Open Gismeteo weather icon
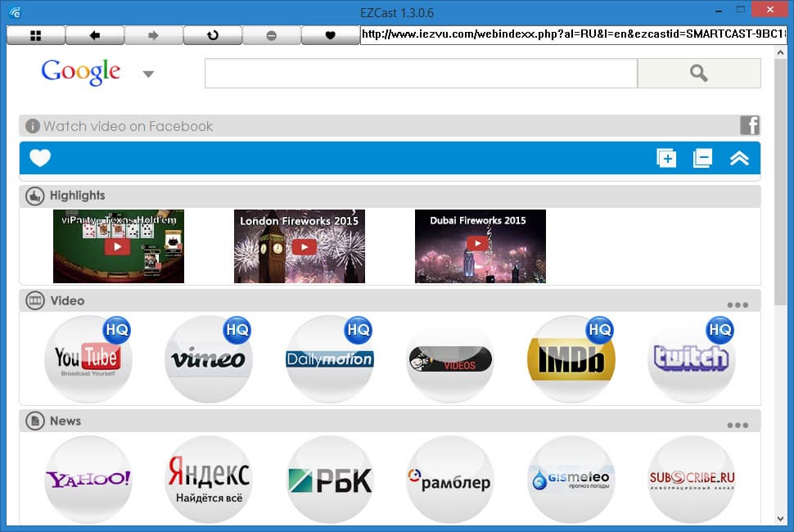 pyautogui.click(x=571, y=480)
